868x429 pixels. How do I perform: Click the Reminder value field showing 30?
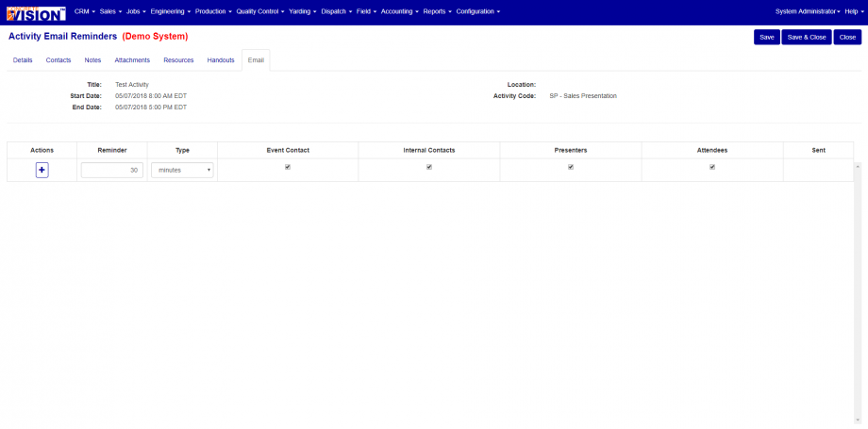point(112,170)
